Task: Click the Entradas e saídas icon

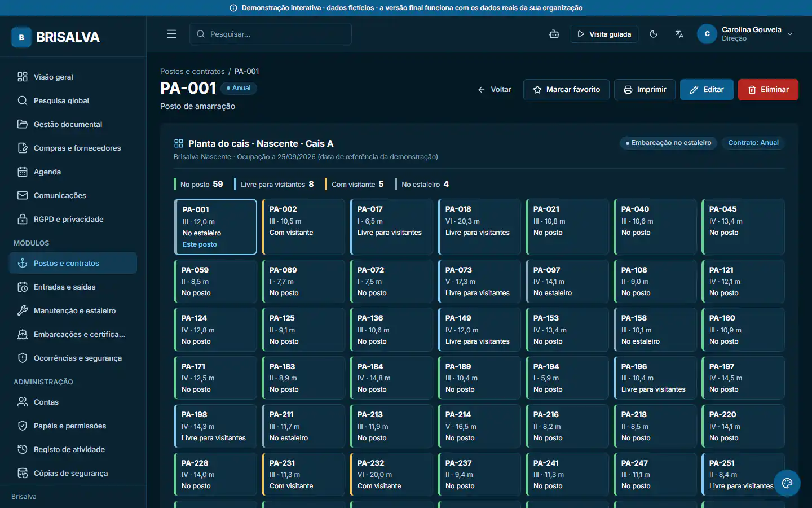Action: (23, 287)
